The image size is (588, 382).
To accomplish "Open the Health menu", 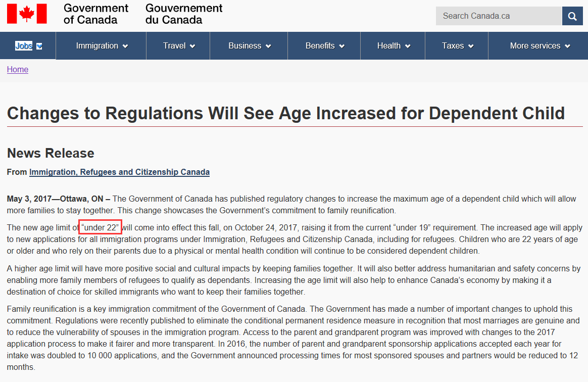I will (x=393, y=46).
